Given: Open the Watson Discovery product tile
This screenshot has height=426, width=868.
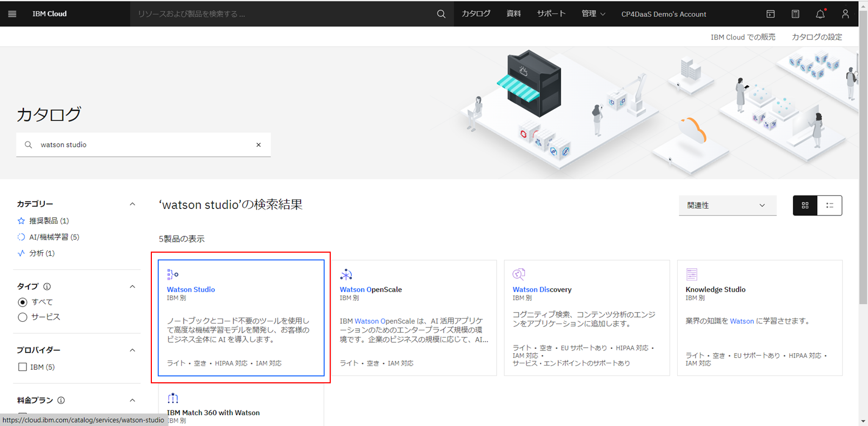Looking at the screenshot, I should [587, 318].
